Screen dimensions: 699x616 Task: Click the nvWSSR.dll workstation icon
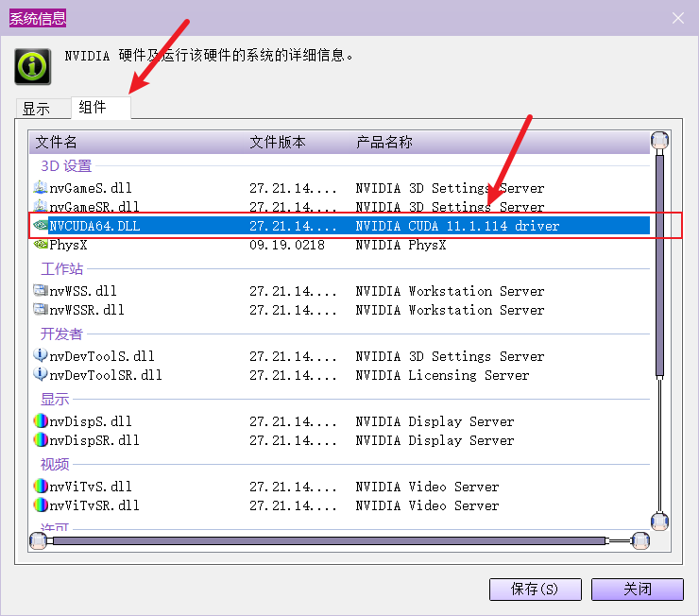pos(40,309)
